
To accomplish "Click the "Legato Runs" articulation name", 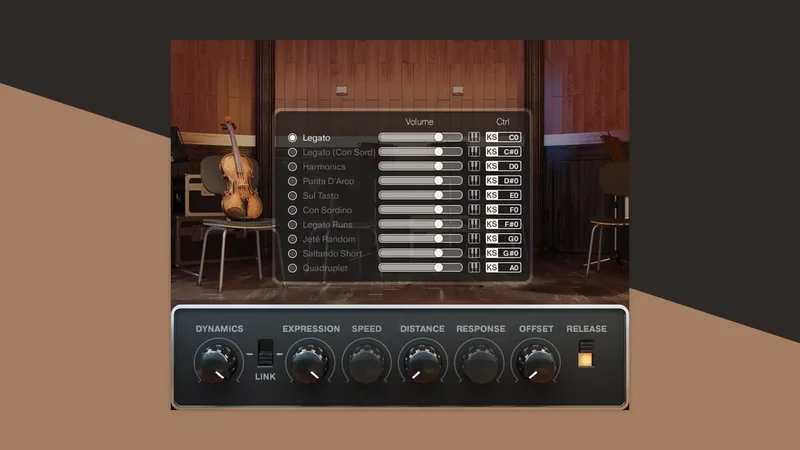I will [328, 224].
